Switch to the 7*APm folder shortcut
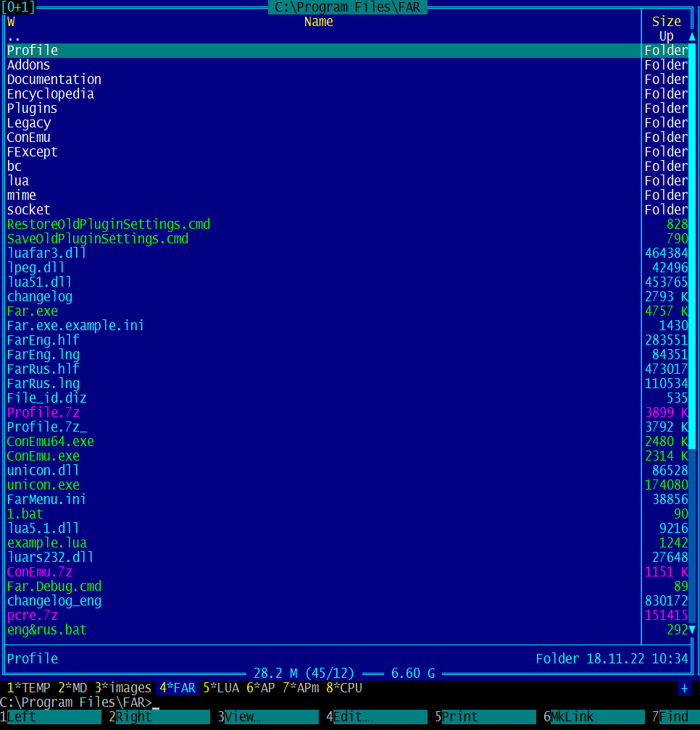 pos(301,688)
